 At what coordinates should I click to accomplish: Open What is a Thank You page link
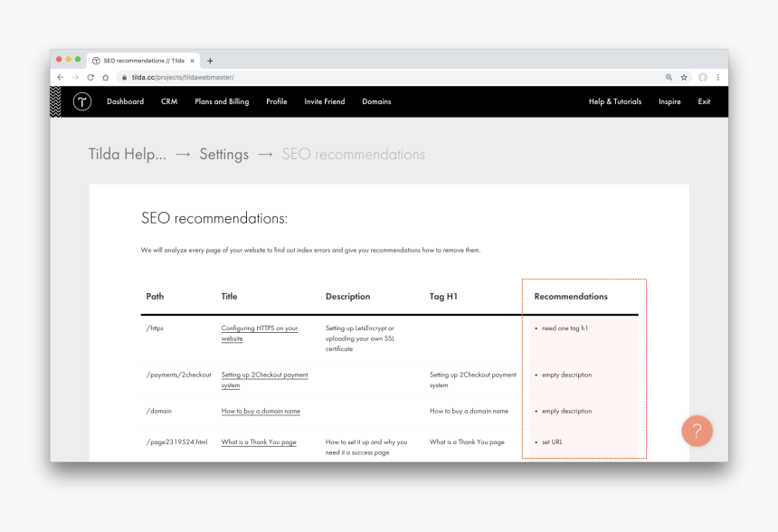(x=259, y=442)
